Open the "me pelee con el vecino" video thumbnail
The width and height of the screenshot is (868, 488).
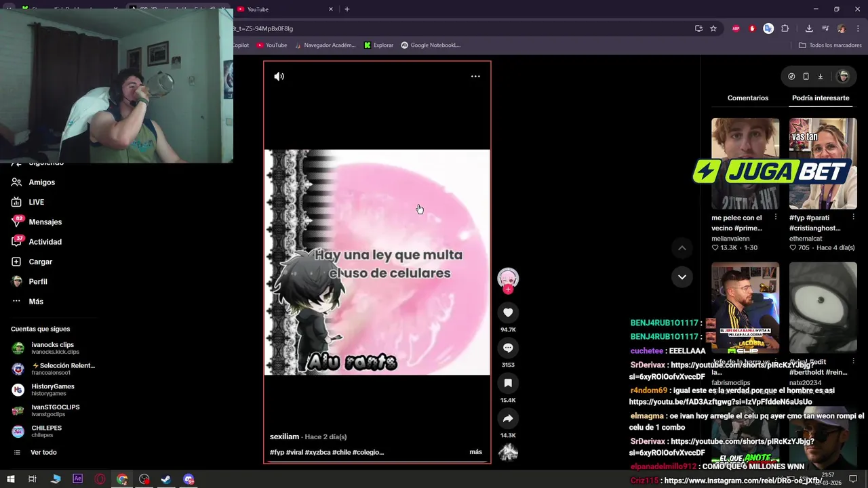[745, 163]
